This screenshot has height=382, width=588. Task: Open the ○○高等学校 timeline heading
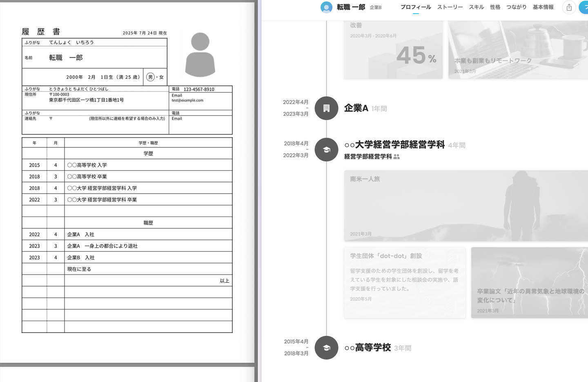367,347
